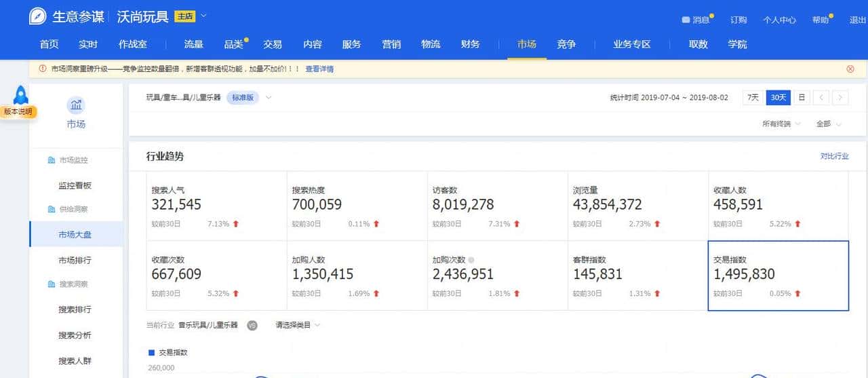Select the 收藏人数 metric card
Image resolution: width=868 pixels, height=378 pixels.
pos(778,207)
